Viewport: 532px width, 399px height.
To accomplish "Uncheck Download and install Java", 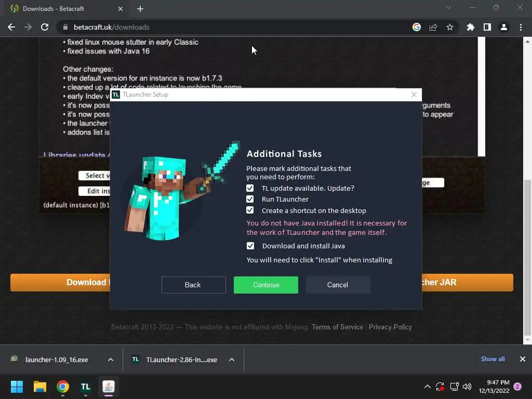I will (x=250, y=246).
